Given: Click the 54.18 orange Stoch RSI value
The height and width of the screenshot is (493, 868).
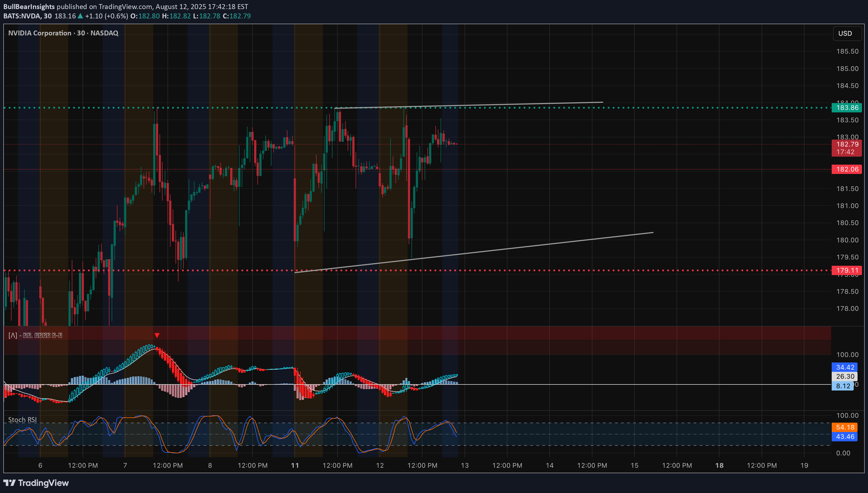Looking at the screenshot, I should tap(845, 427).
